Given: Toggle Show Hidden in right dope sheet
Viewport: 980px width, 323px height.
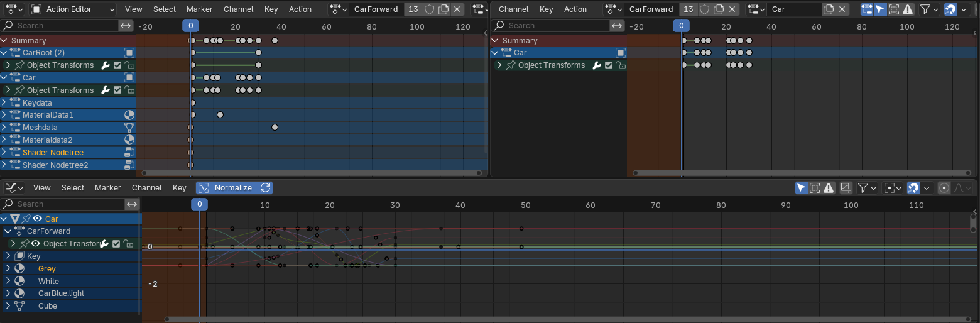Looking at the screenshot, I should pyautogui.click(x=894, y=9).
